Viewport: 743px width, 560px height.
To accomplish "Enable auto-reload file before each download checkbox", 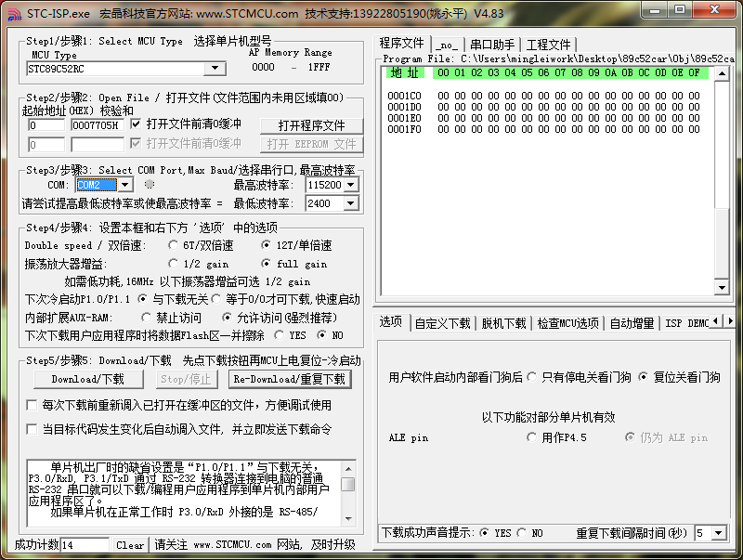I will [33, 406].
